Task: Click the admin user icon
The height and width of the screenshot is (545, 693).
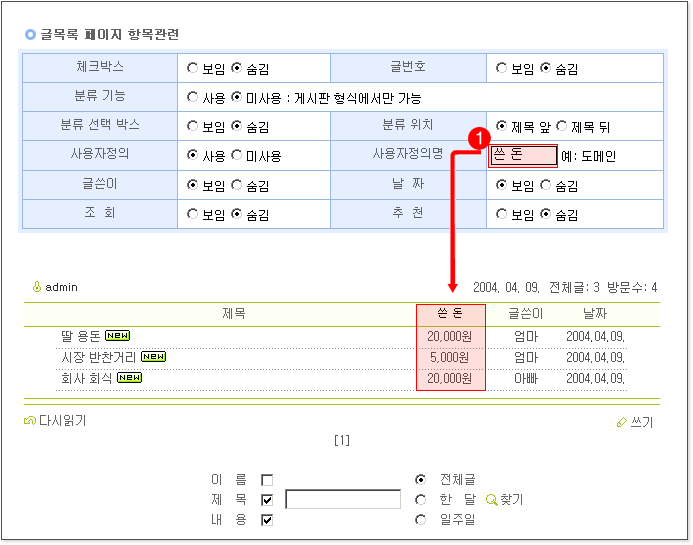Action: [37, 287]
